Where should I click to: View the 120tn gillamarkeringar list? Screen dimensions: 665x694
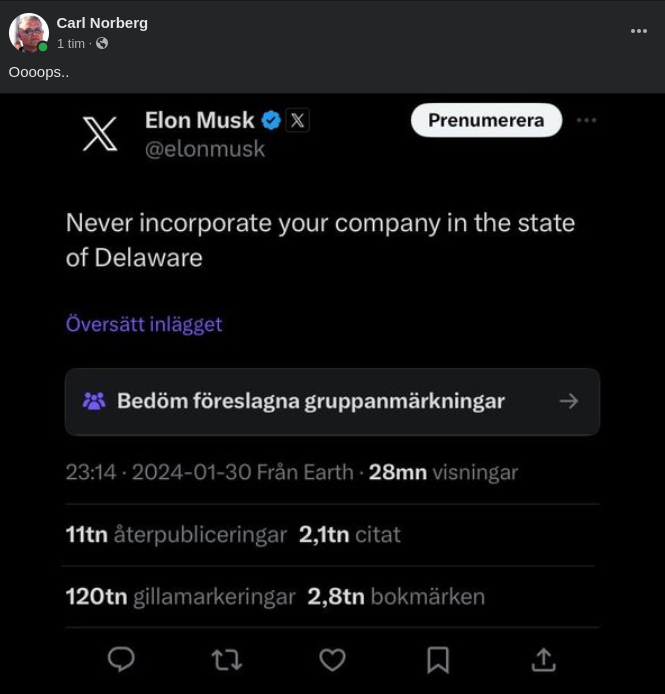(x=180, y=597)
